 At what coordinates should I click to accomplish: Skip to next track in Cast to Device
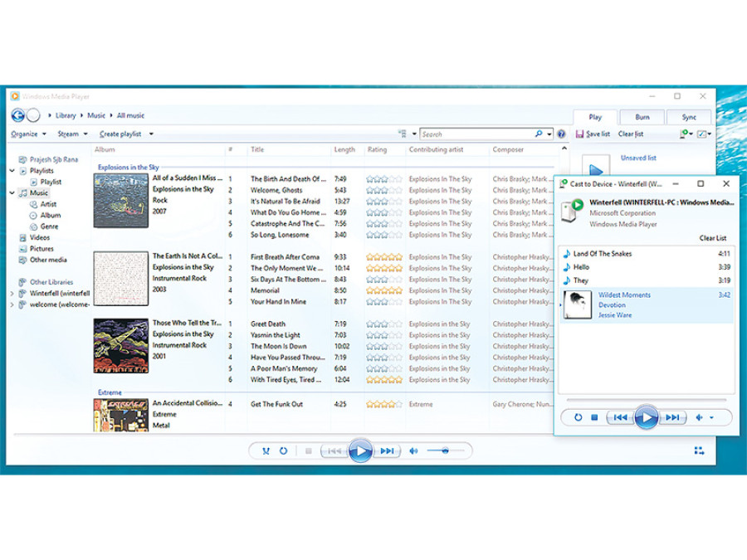(x=672, y=417)
